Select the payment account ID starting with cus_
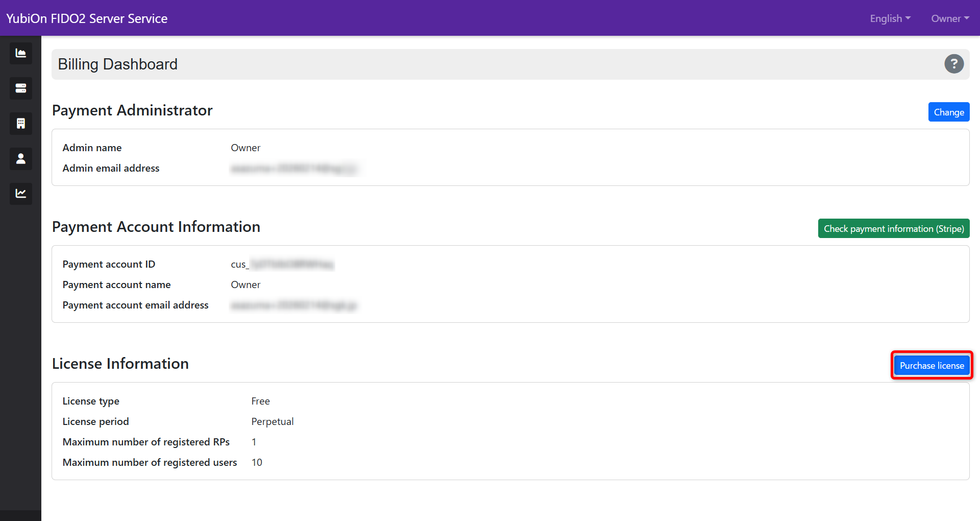 (281, 264)
